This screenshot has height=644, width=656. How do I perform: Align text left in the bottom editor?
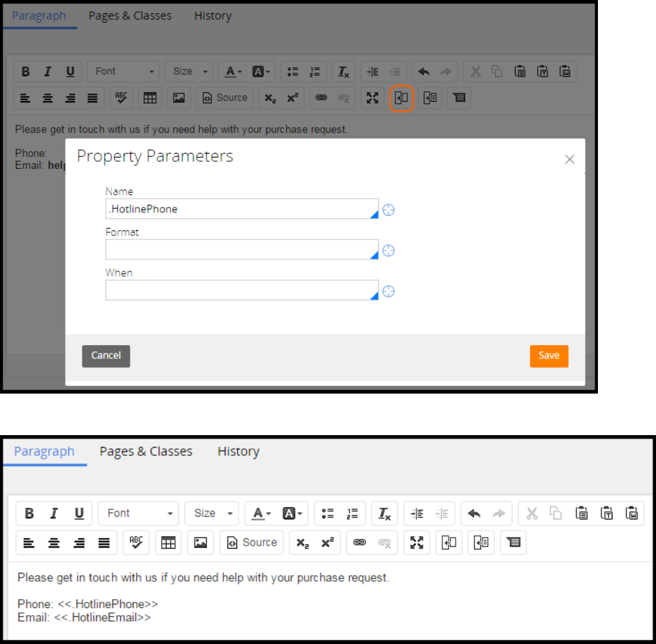pos(28,543)
